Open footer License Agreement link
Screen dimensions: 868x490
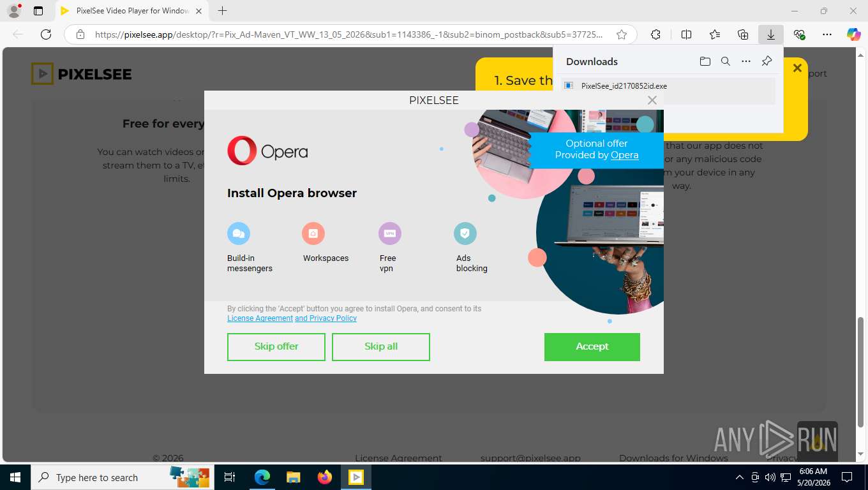pyautogui.click(x=398, y=458)
